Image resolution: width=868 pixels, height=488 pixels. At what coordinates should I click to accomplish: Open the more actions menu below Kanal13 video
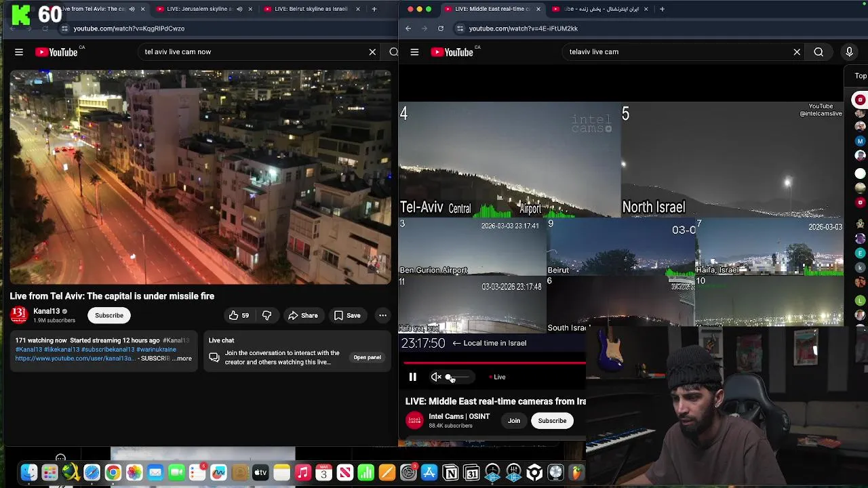[382, 315]
